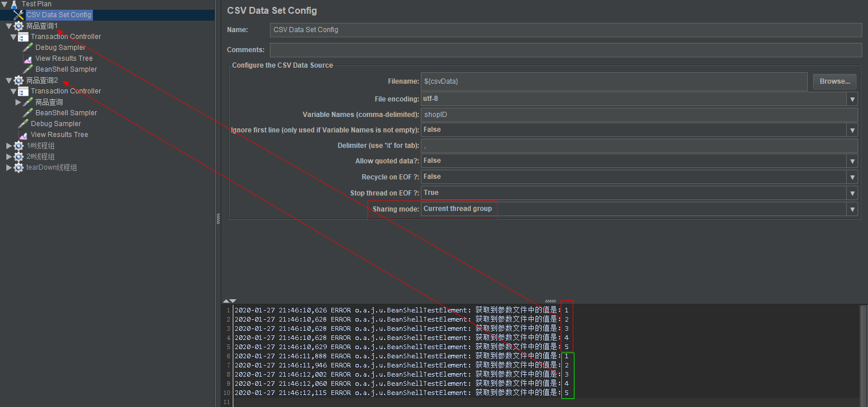Screen dimensions: 868x407
Task: Select the CSV Data Set Config icon
Action: pos(18,15)
